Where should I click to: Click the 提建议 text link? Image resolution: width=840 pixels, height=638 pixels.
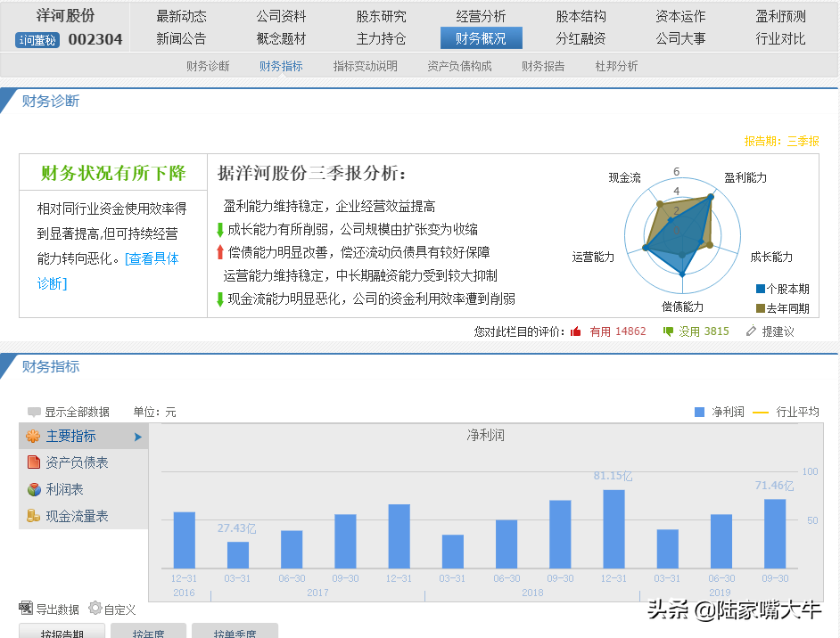(x=778, y=331)
